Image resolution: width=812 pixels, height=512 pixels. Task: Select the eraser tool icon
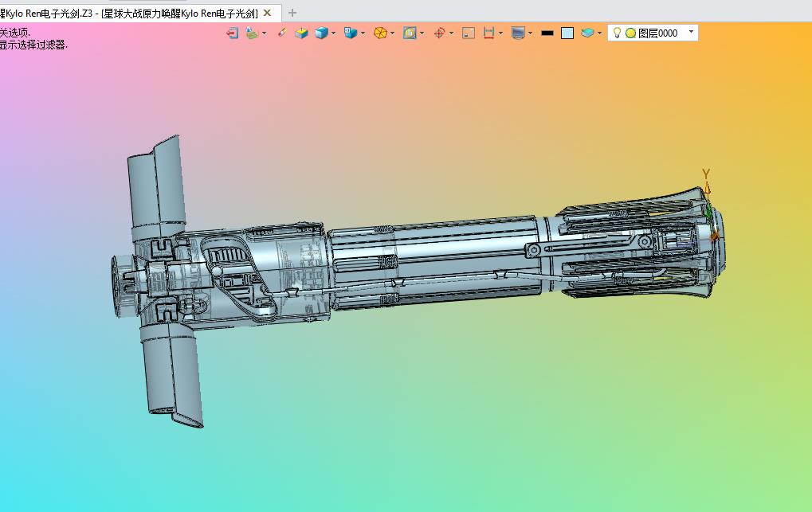282,33
